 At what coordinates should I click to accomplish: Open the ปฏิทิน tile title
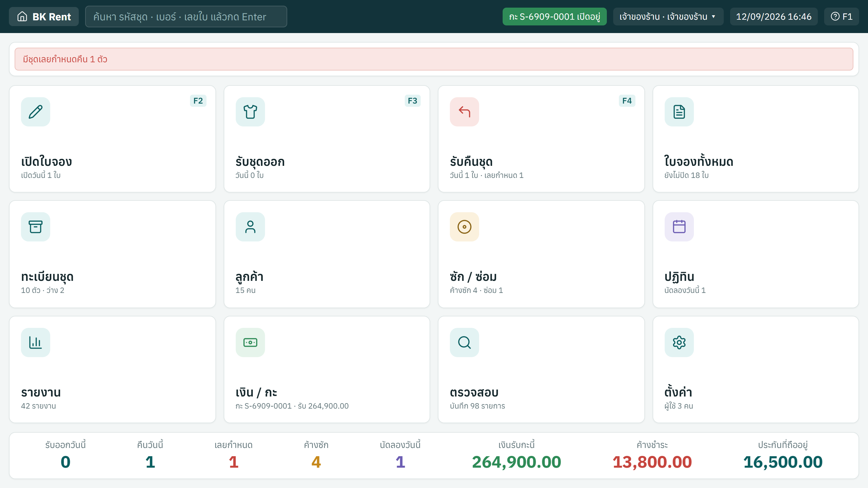679,277
